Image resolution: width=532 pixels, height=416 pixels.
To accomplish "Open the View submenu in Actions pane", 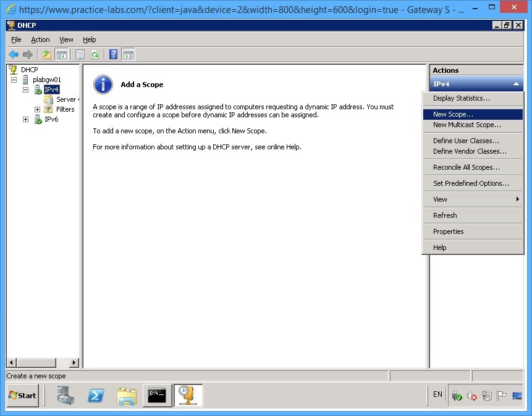I will coord(473,199).
